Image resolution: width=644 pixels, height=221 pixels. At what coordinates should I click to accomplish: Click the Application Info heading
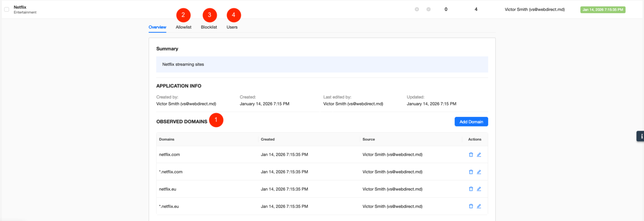[179, 86]
